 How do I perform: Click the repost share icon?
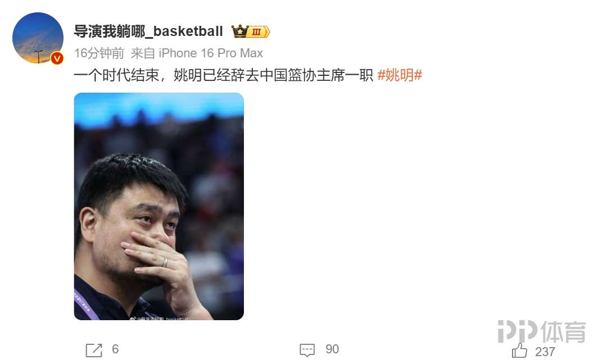coord(94,350)
